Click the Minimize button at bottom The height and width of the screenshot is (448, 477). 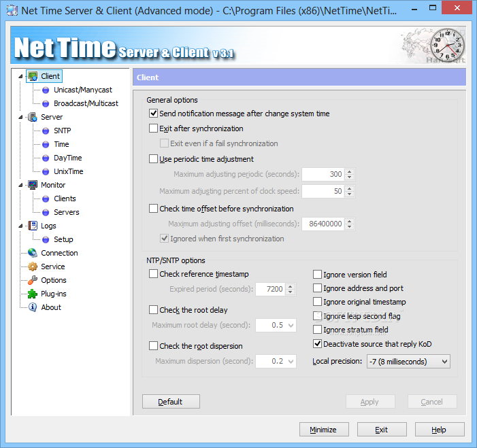coord(324,430)
